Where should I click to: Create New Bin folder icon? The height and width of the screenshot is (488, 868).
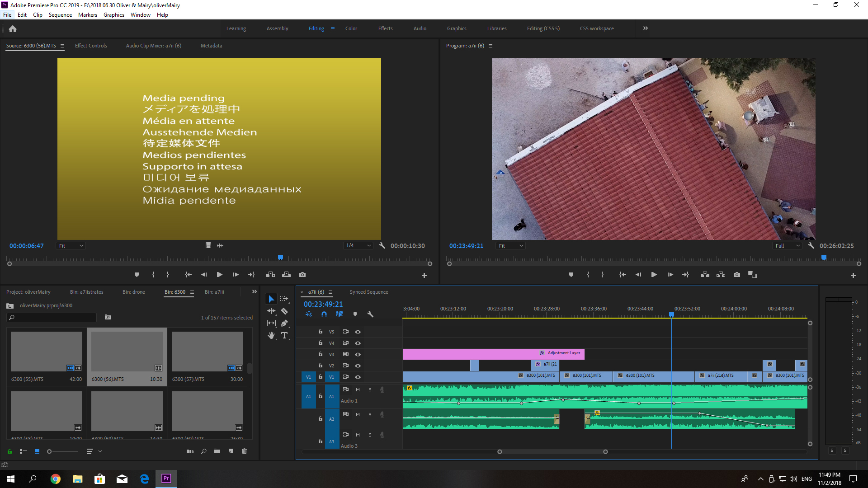tap(217, 451)
